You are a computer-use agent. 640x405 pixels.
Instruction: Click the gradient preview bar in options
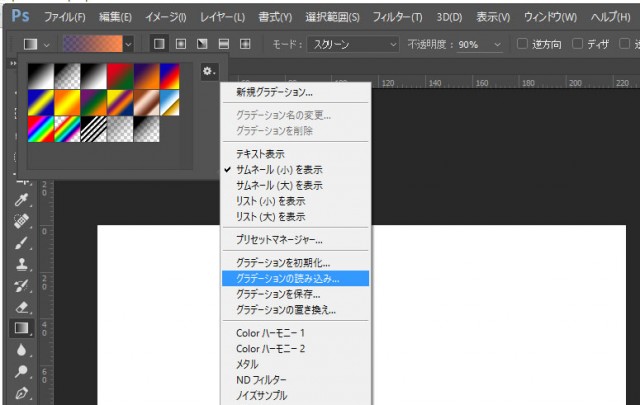point(92,45)
